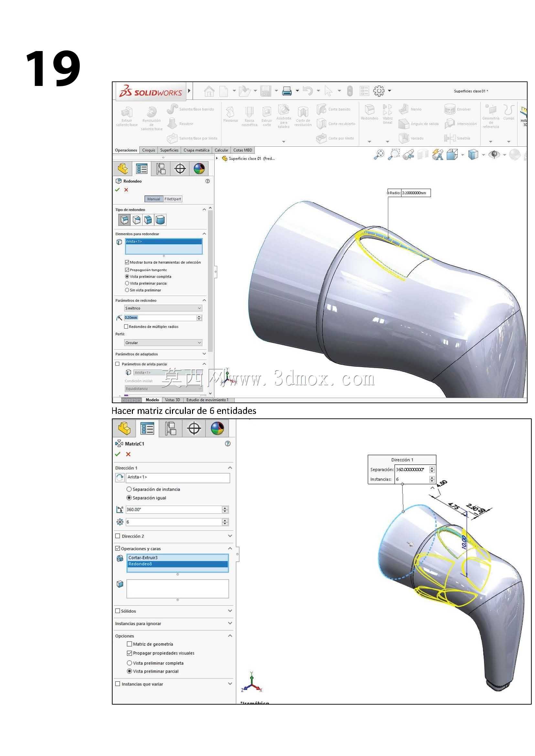Image resolution: width=535 pixels, height=756 pixels.
Task: Select Separación de instancia option
Action: 129,489
